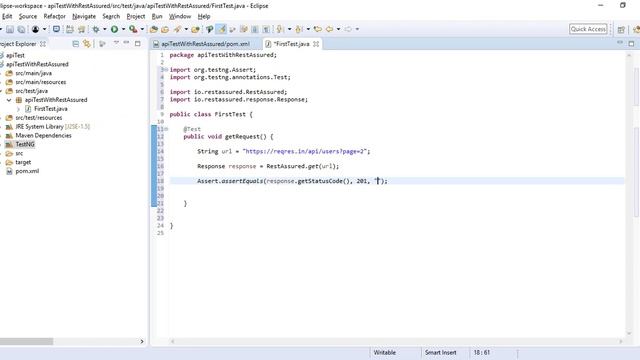Close the FirstTest.java editor tab
Viewport: 640px width, 360px height.
point(316,44)
